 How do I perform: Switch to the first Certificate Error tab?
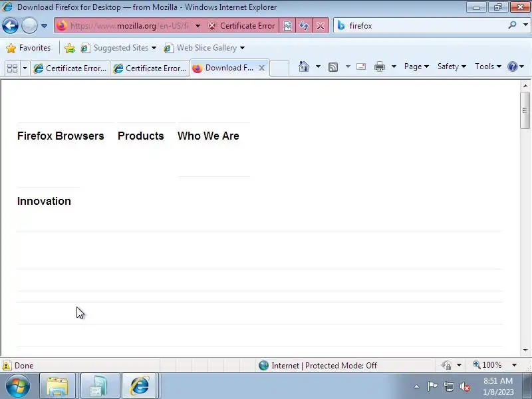(70, 68)
